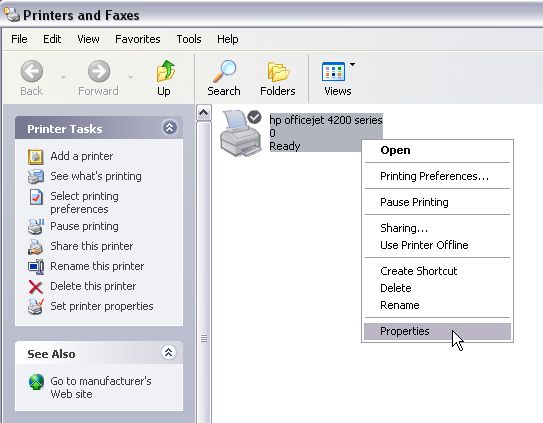Open the Views dropdown arrow
The height and width of the screenshot is (423, 543).
click(352, 64)
